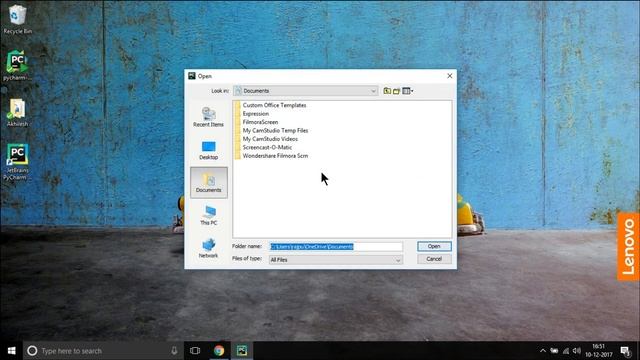This screenshot has width=640, height=360.
Task: Select My CamStudio Temp Files folder
Action: click(275, 131)
